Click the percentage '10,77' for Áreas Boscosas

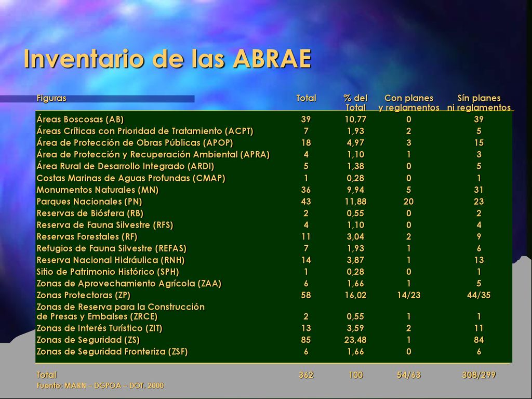355,119
